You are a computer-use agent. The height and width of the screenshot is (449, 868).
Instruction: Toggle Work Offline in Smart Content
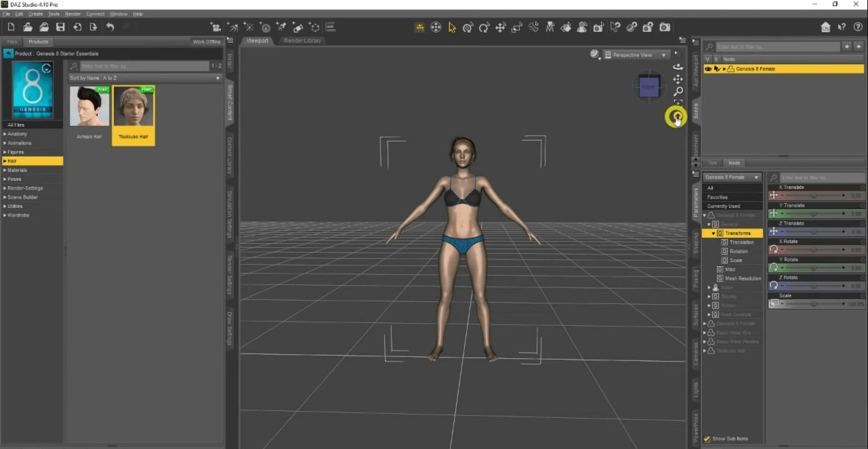207,42
